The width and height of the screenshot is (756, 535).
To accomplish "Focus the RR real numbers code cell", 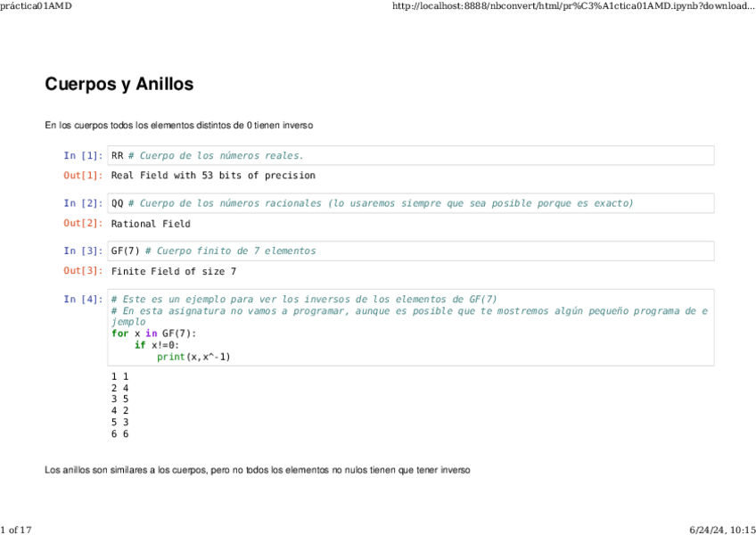I will (410, 156).
